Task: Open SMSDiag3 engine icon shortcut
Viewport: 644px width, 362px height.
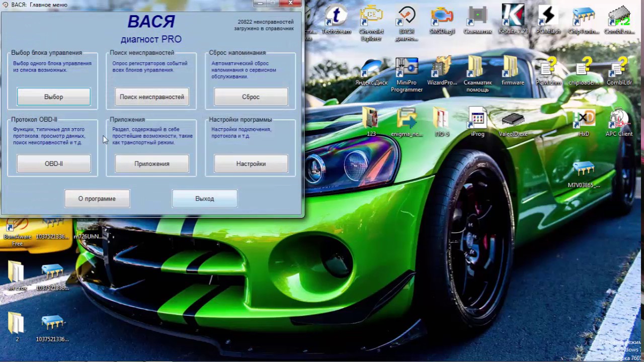Action: pos(442,20)
